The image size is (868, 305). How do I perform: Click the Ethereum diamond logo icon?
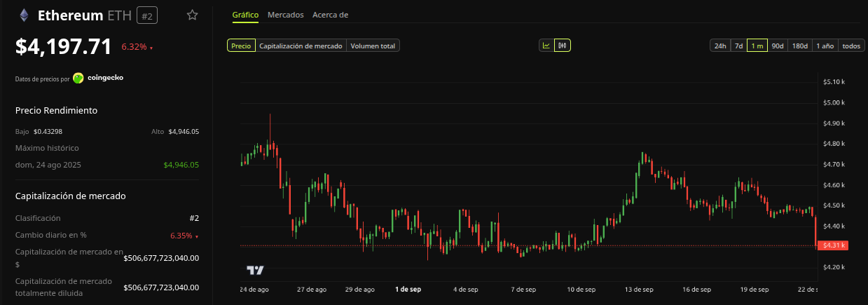coord(24,15)
